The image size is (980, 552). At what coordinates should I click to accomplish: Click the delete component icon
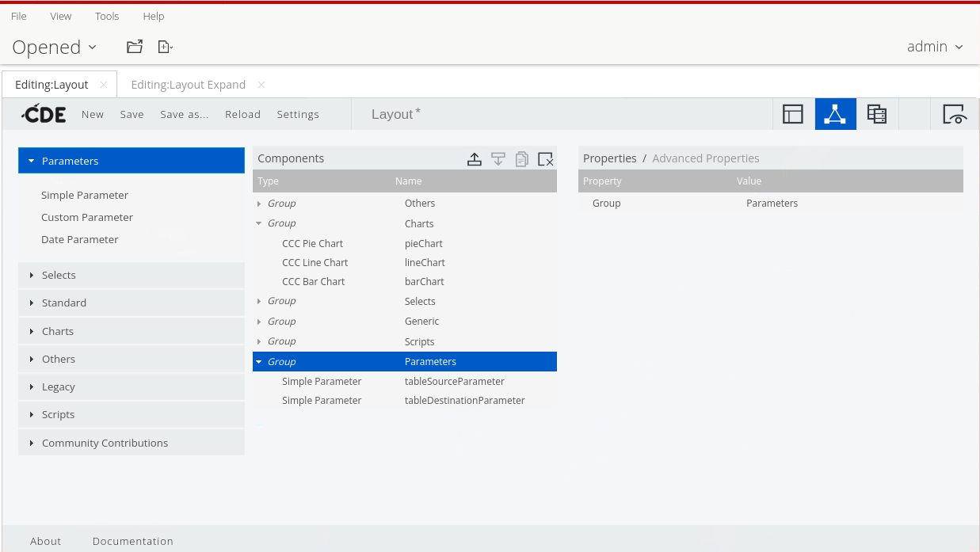(x=545, y=159)
